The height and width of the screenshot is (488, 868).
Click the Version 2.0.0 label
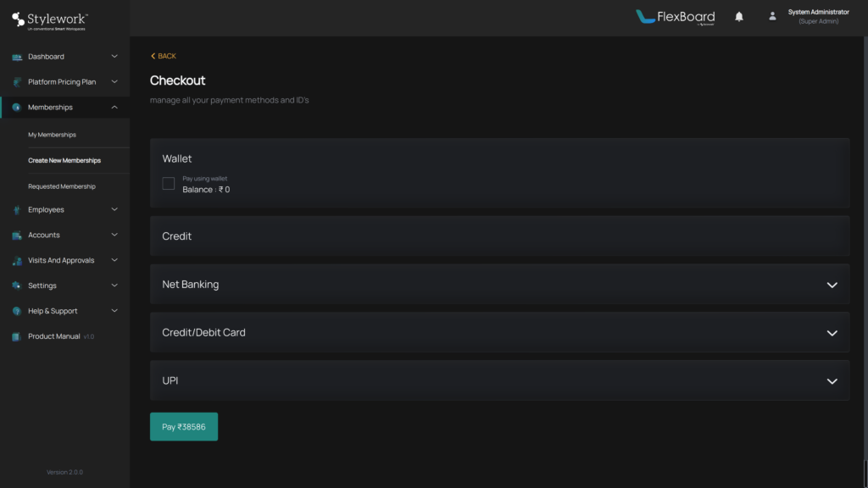pos(64,472)
